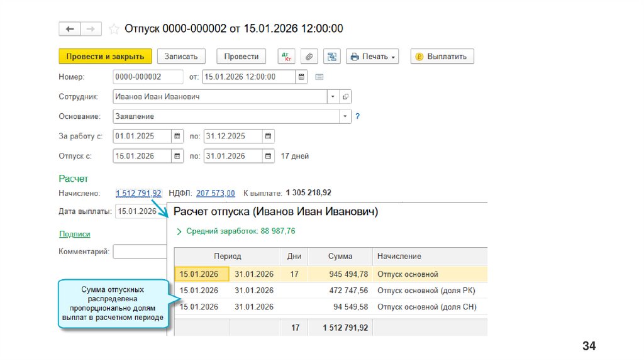Open calendar for vacation end date
Screen dimensions: 644x361
point(268,156)
